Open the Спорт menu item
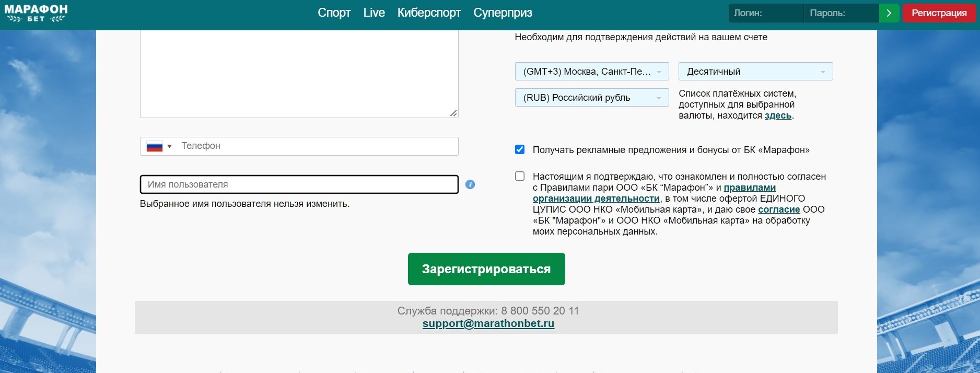The width and height of the screenshot is (980, 373). pyautogui.click(x=334, y=13)
